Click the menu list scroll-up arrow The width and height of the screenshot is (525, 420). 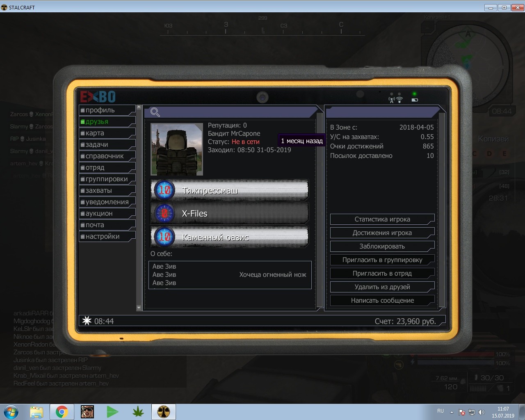(139, 107)
